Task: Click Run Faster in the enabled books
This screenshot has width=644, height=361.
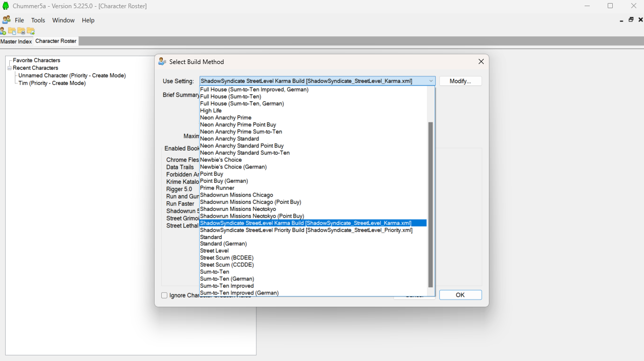Action: [180, 204]
